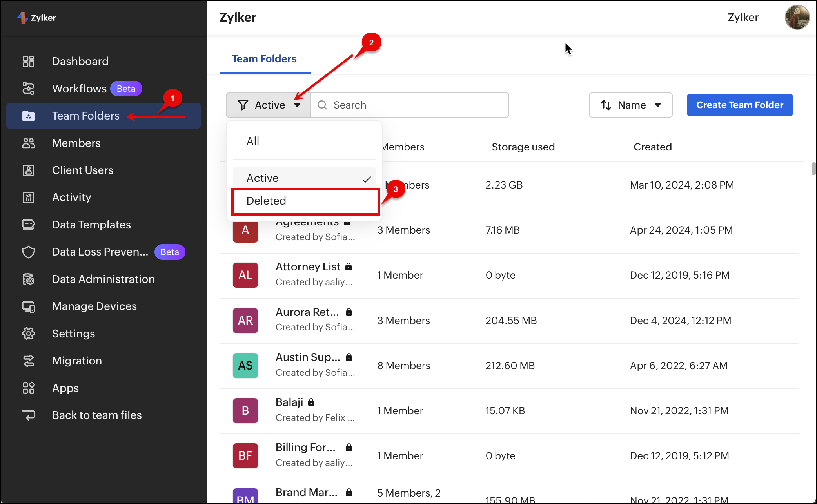817x504 pixels.
Task: Open the Name sort dropdown
Action: (630, 105)
